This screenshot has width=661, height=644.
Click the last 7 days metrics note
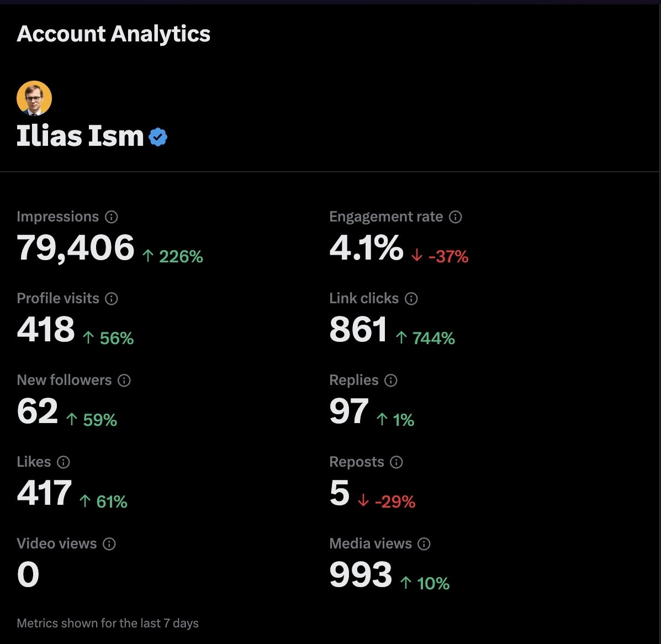(108, 623)
